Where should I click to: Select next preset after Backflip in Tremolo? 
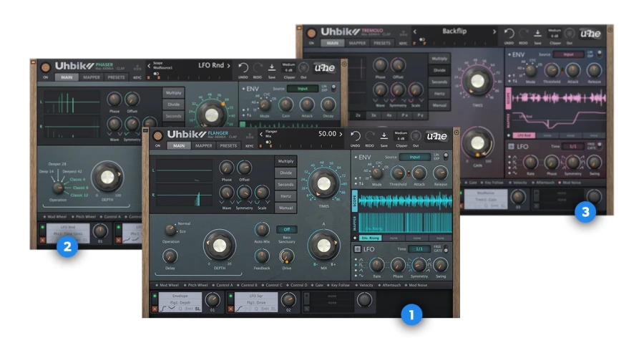click(x=494, y=32)
